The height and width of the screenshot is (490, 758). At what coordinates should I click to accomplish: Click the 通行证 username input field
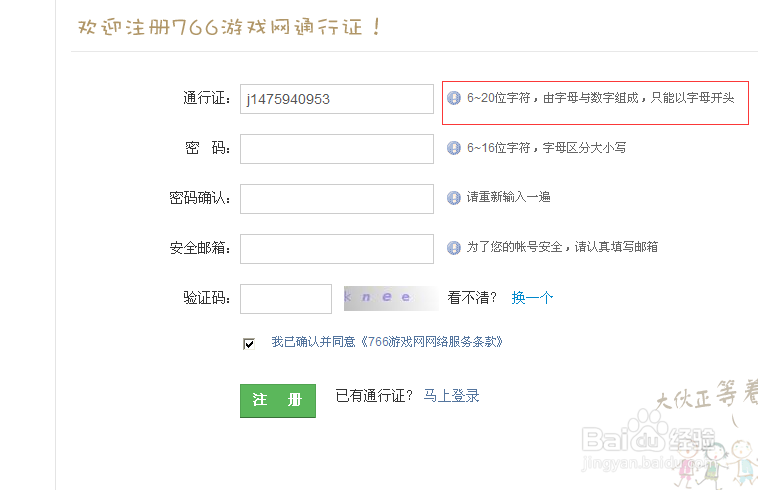tap(336, 99)
